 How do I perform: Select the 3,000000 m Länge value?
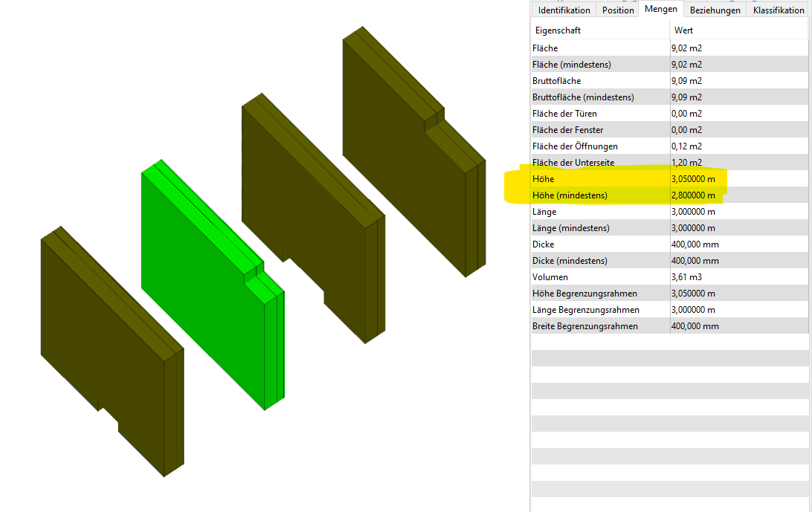tap(693, 212)
